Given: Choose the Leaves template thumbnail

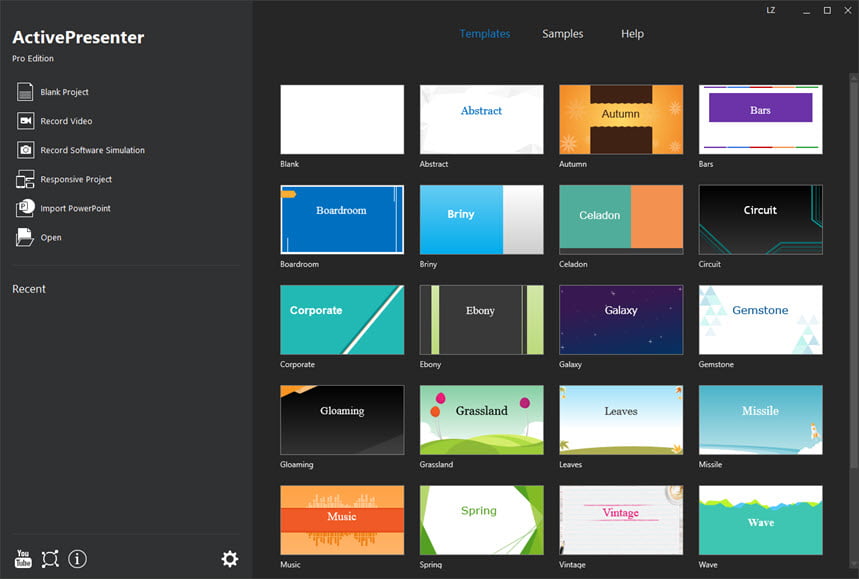Looking at the screenshot, I should tap(621, 420).
